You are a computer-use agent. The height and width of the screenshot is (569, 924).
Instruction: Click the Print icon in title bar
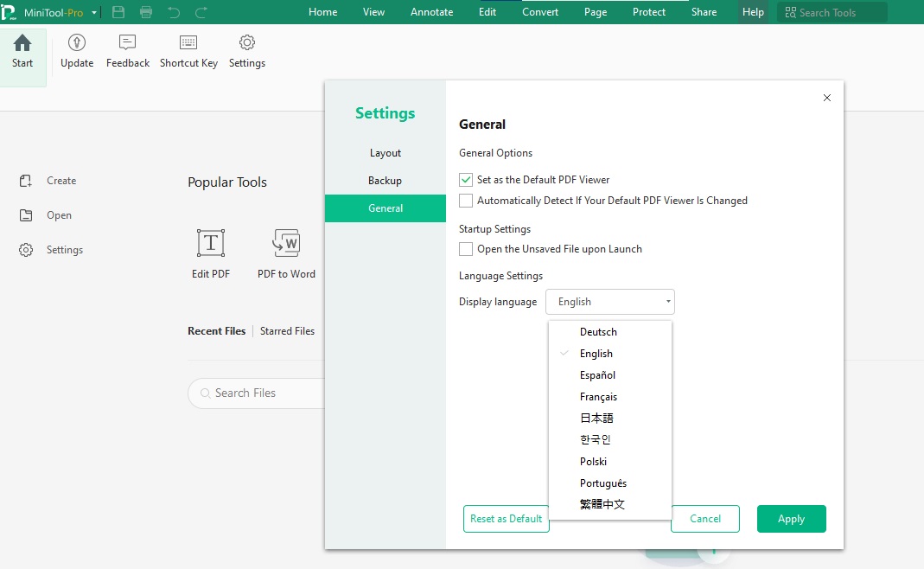pyautogui.click(x=146, y=12)
